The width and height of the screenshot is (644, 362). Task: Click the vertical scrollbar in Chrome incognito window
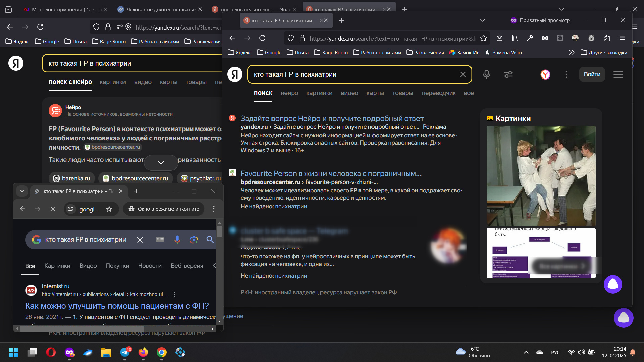tap(219, 231)
